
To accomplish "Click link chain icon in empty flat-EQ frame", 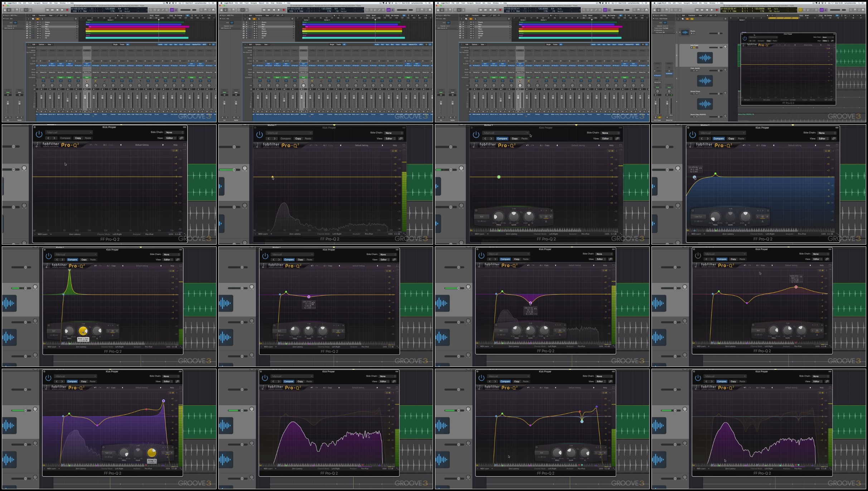I will click(x=181, y=138).
